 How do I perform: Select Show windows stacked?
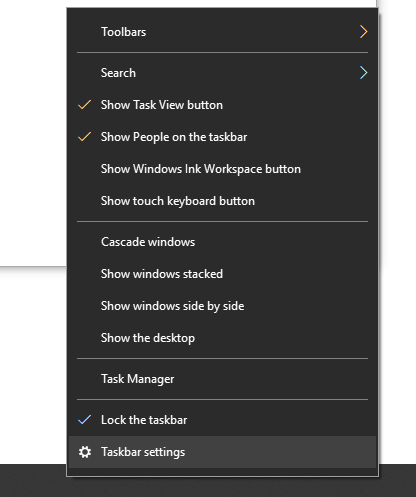[222, 274]
